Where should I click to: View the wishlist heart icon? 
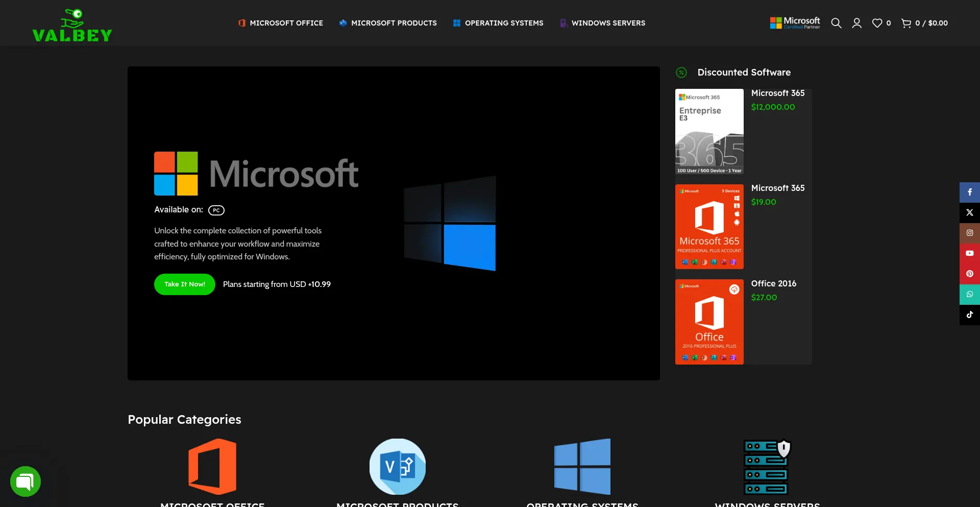877,23
